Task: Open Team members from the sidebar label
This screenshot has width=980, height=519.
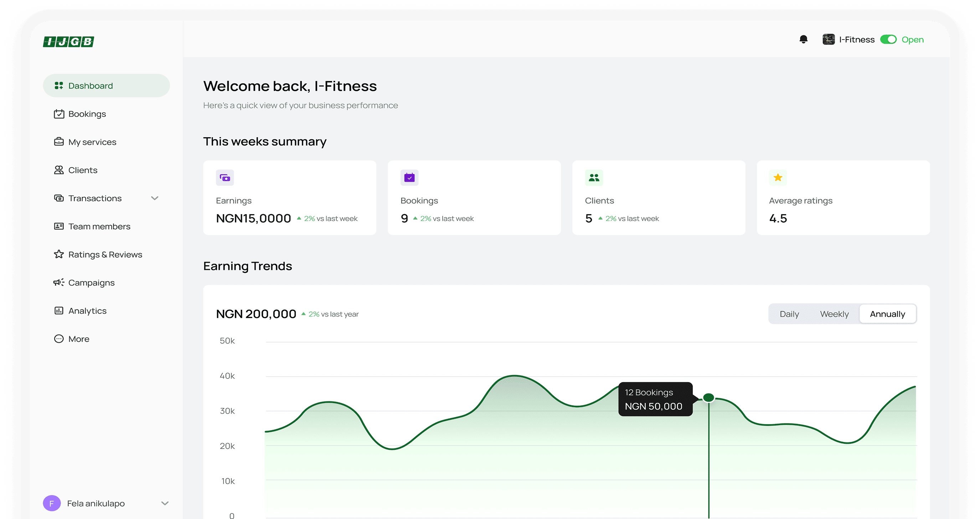Action: pyautogui.click(x=99, y=226)
